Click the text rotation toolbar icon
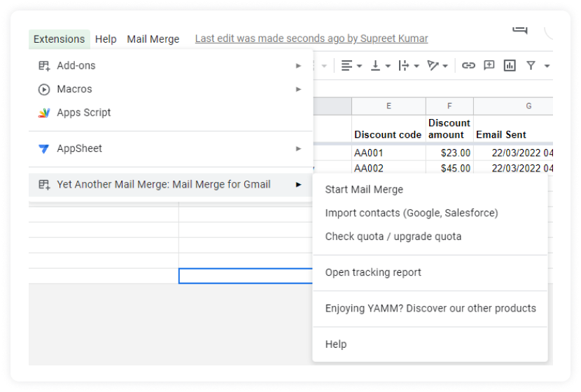Viewport: 581px width, 392px height. click(x=433, y=66)
